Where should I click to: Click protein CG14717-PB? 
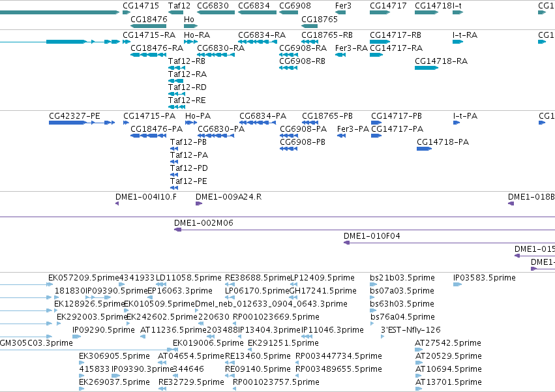pos(397,116)
